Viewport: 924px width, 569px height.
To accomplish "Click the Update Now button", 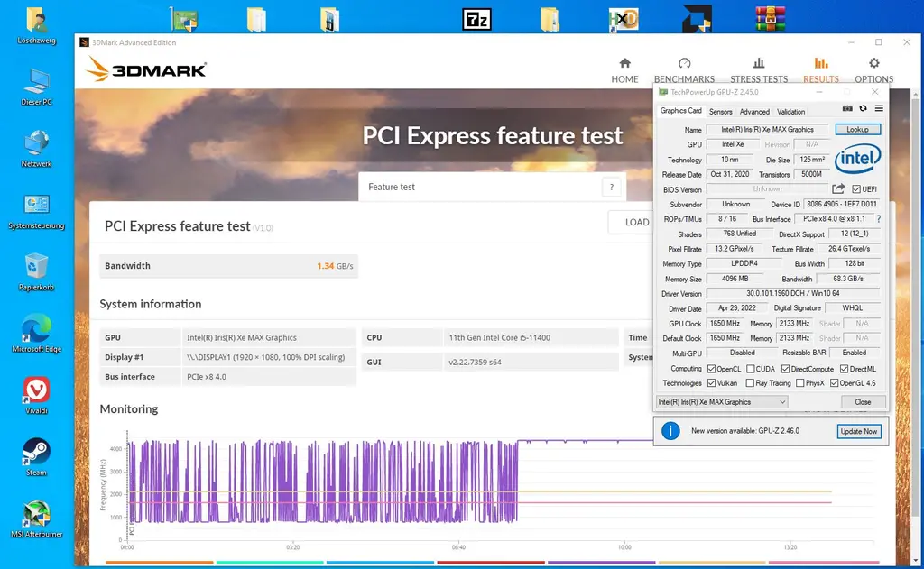I will click(858, 431).
